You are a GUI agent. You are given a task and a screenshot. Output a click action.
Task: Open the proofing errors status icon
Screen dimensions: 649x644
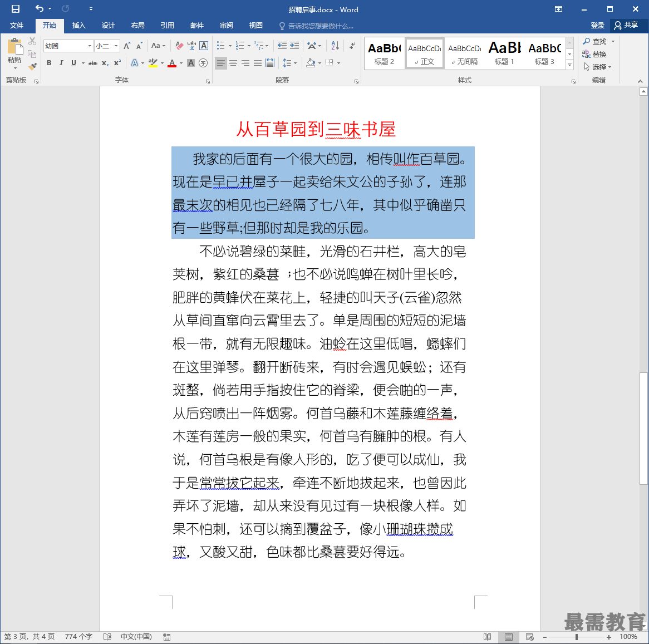pyautogui.click(x=107, y=637)
